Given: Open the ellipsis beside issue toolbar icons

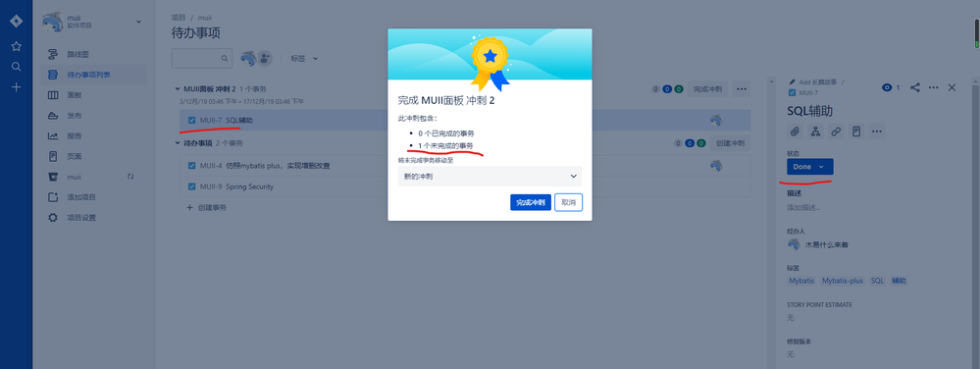Looking at the screenshot, I should pos(877,132).
